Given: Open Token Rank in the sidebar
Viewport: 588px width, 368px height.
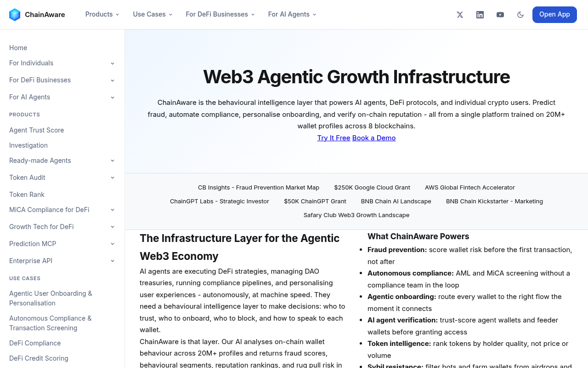Looking at the screenshot, I should tap(27, 195).
